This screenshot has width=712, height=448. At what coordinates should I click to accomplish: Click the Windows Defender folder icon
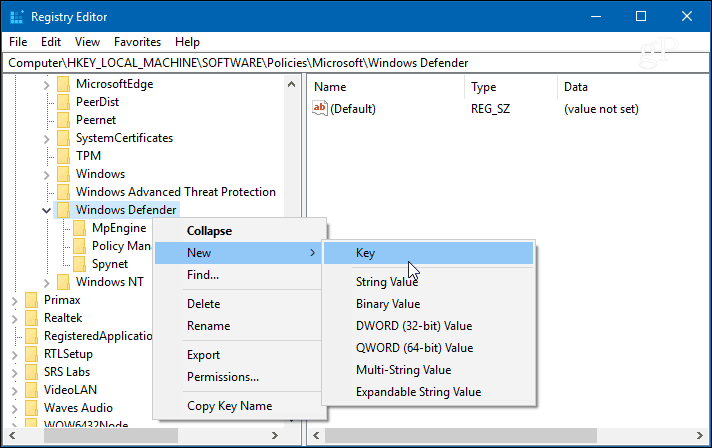(64, 210)
